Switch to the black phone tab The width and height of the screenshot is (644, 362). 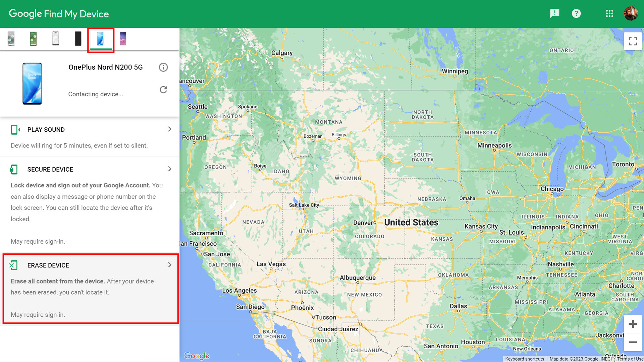tap(78, 39)
